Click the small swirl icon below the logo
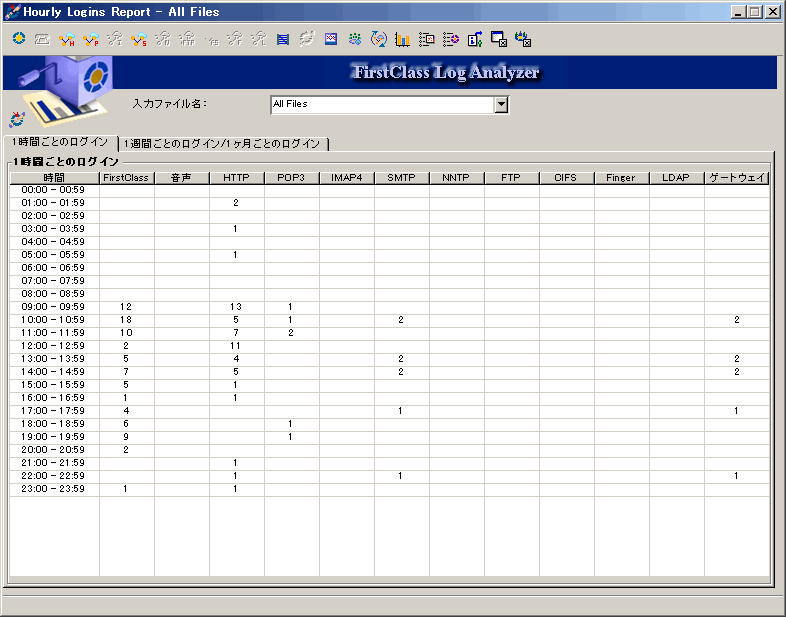Screen dimensions: 786x617 17,120
